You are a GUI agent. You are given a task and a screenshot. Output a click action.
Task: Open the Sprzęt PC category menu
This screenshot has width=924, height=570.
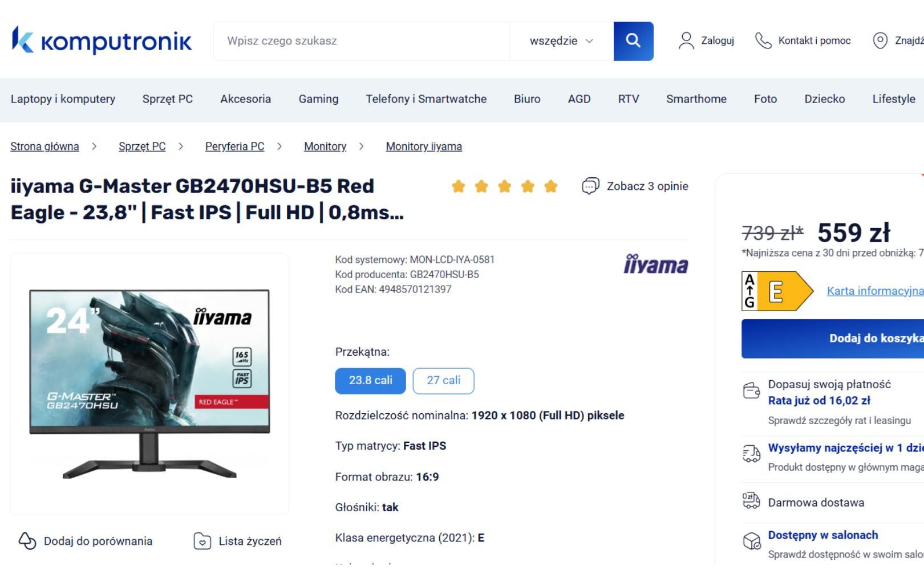pos(168,99)
